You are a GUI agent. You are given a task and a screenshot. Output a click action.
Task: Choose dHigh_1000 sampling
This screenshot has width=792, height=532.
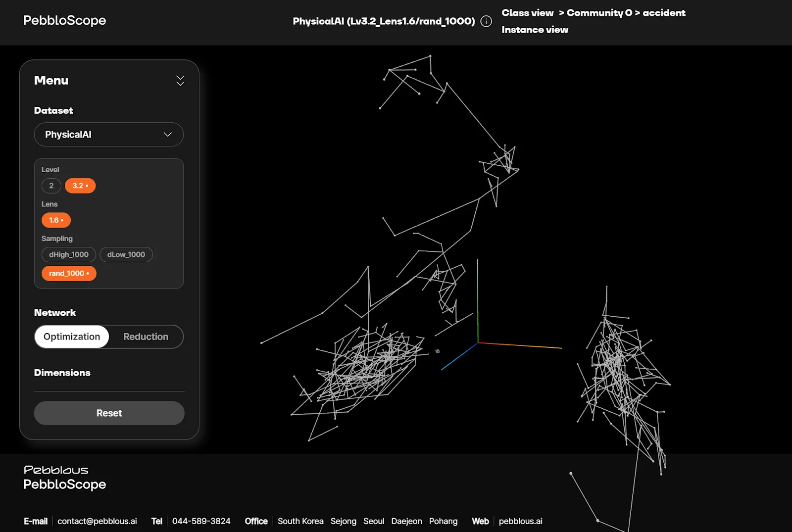[68, 255]
